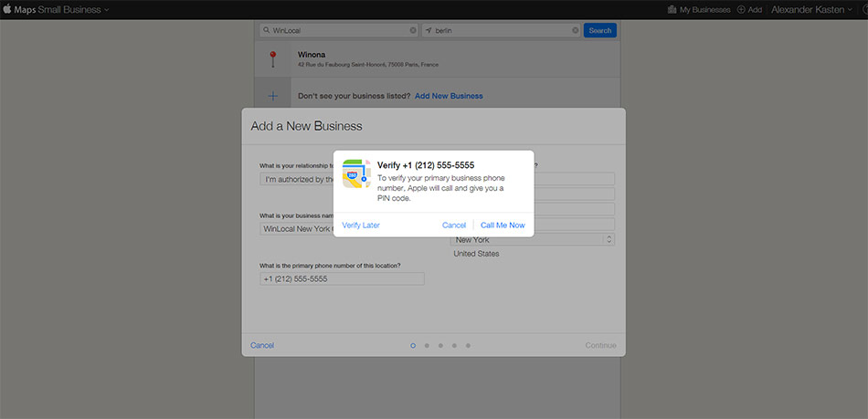Click the United States country text
The image size is (868, 419).
[476, 254]
